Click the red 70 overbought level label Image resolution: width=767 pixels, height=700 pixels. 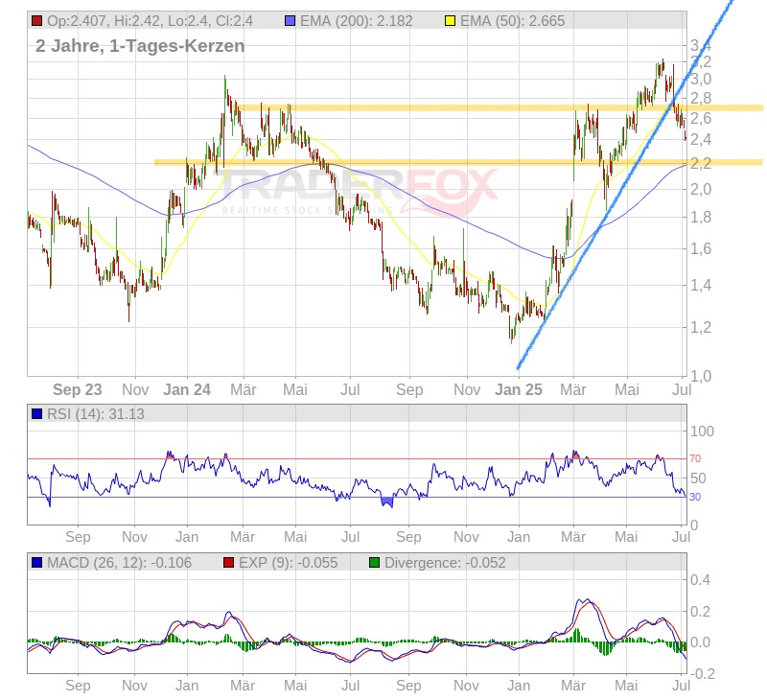pyautogui.click(x=695, y=459)
